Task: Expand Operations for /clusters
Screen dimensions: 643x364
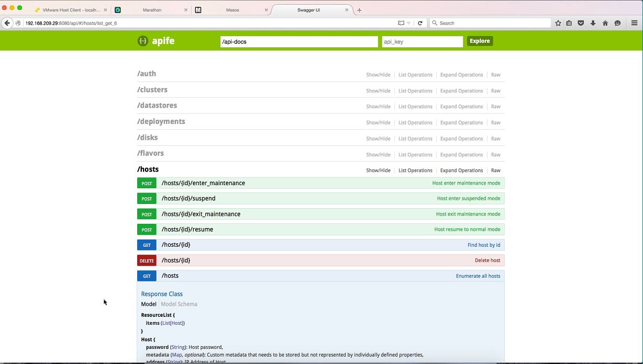Action: point(461,91)
